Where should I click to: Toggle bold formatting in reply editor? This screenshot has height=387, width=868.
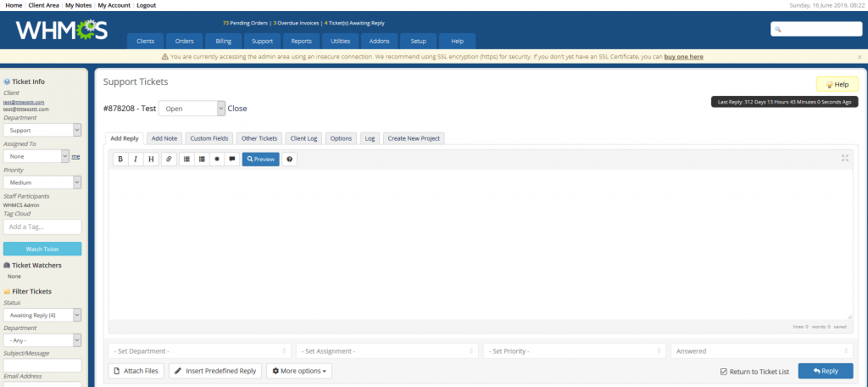point(120,159)
